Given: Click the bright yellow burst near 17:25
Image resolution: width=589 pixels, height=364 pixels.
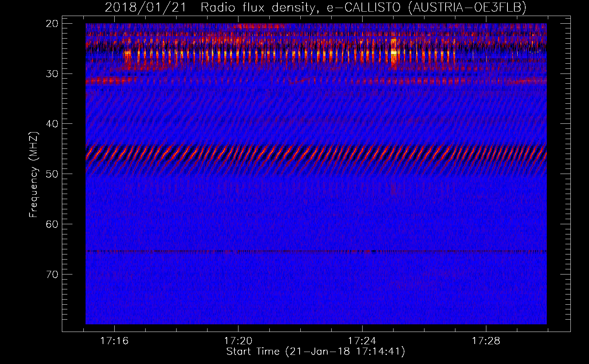Looking at the screenshot, I should 394,54.
